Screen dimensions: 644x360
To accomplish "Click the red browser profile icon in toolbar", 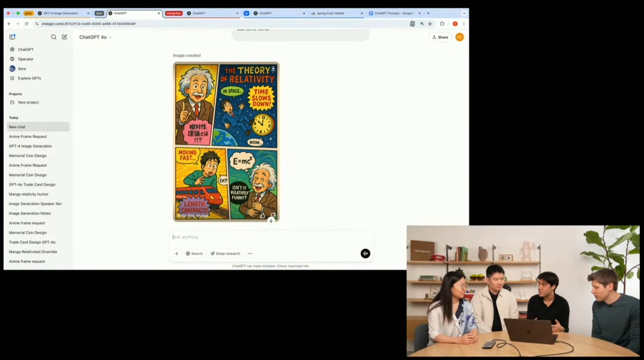I will click(x=455, y=24).
